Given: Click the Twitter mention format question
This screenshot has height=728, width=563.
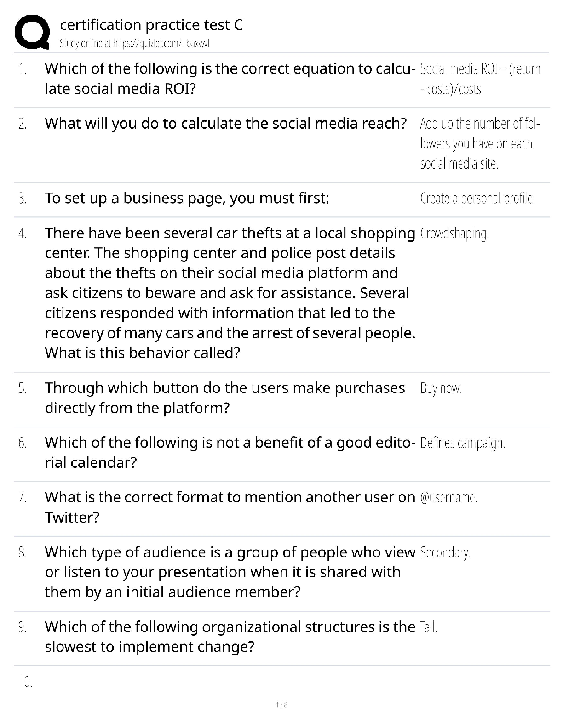Looking at the screenshot, I should (230, 507).
